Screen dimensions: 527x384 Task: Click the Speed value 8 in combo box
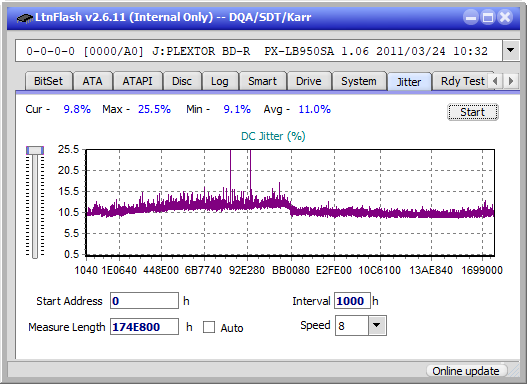(352, 326)
